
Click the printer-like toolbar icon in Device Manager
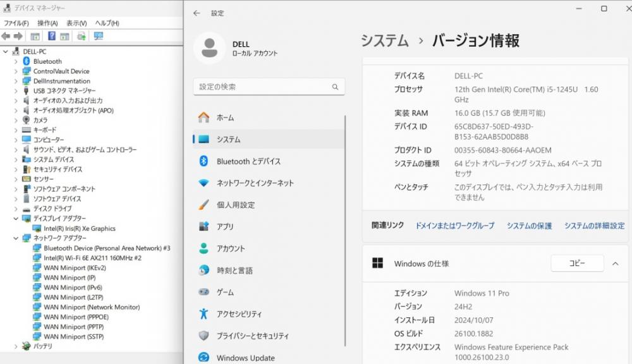[x=82, y=36]
